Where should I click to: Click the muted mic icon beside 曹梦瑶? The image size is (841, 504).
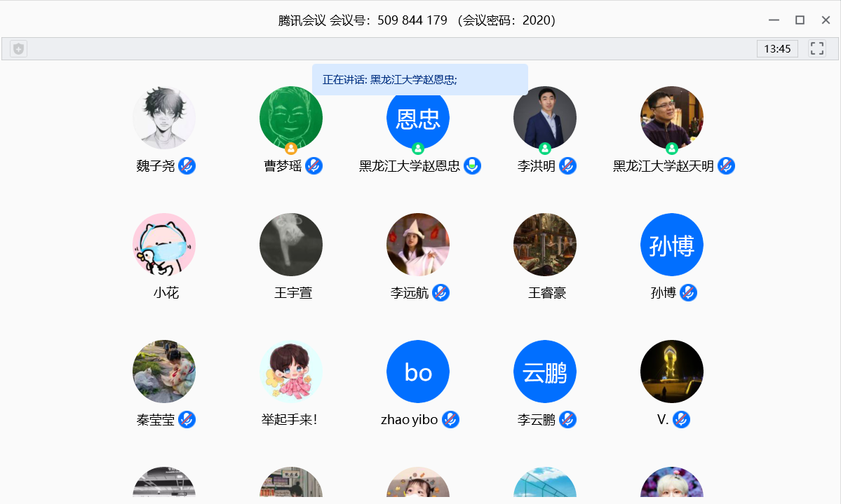314,166
